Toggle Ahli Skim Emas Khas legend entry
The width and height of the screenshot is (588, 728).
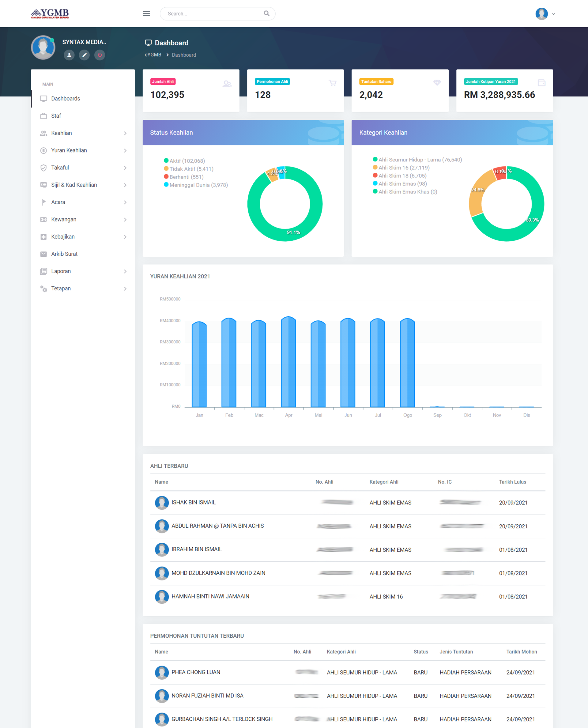(405, 192)
